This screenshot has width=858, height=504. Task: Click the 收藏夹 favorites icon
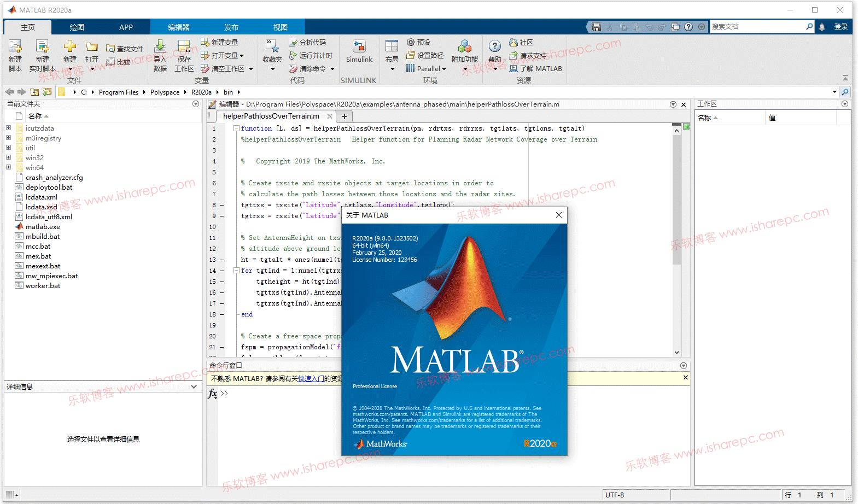(272, 48)
